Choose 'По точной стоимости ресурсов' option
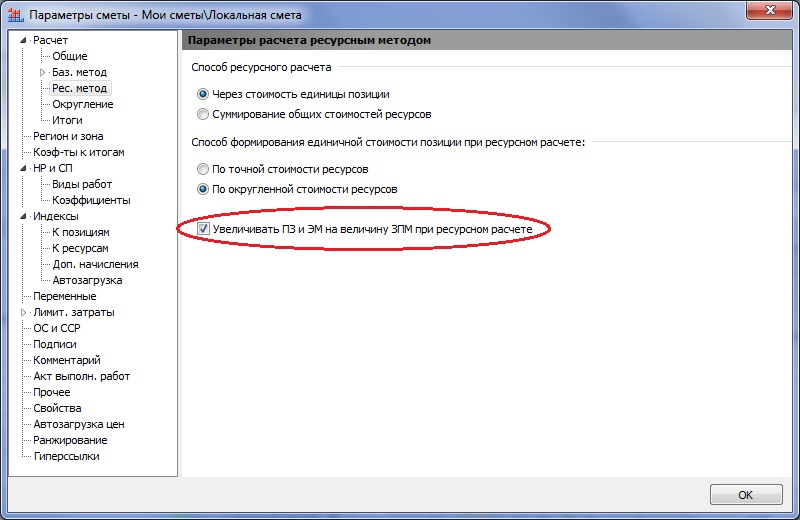This screenshot has height=520, width=800. 204,169
